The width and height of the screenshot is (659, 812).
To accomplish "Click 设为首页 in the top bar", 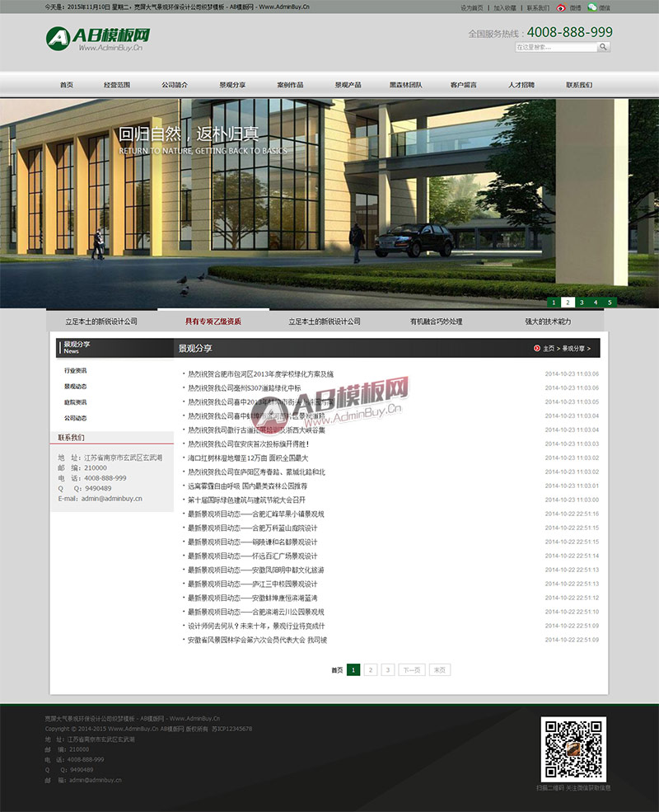I will (472, 7).
